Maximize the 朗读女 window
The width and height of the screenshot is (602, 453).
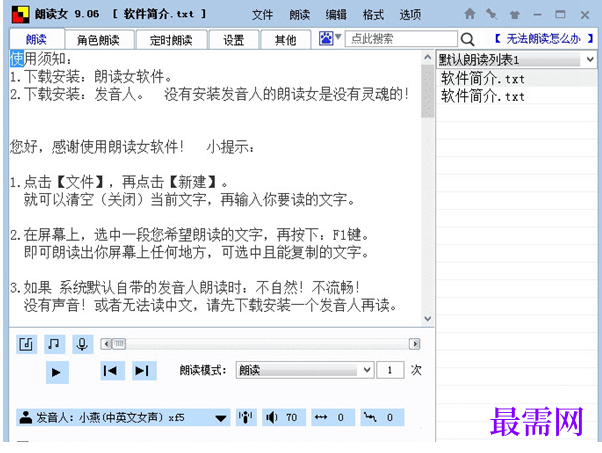tap(561, 15)
